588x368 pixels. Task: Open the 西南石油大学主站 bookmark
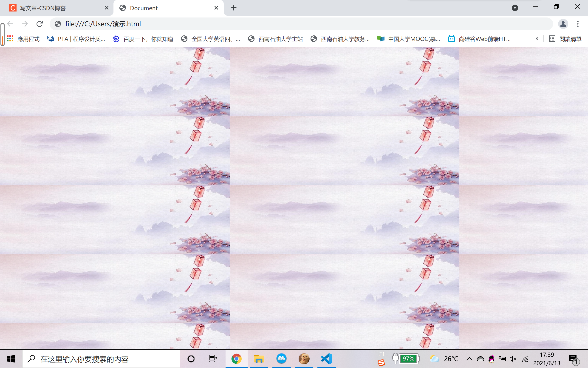276,39
